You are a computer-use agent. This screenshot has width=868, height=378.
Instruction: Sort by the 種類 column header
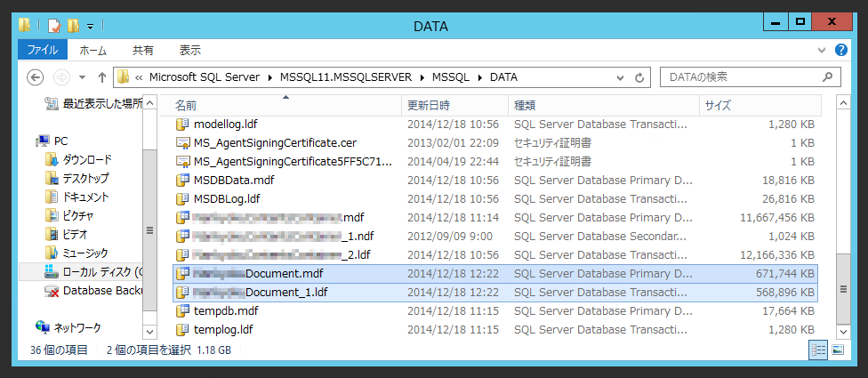point(604,105)
